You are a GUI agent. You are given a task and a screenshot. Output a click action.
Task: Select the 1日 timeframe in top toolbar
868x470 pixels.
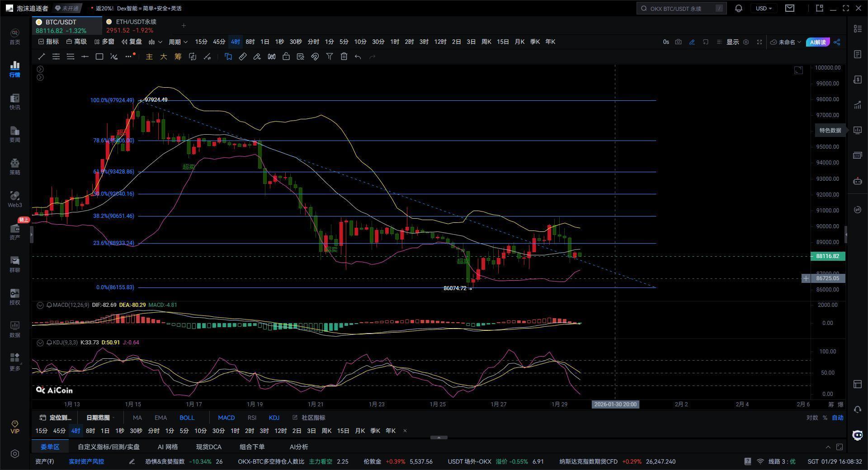[265, 42]
